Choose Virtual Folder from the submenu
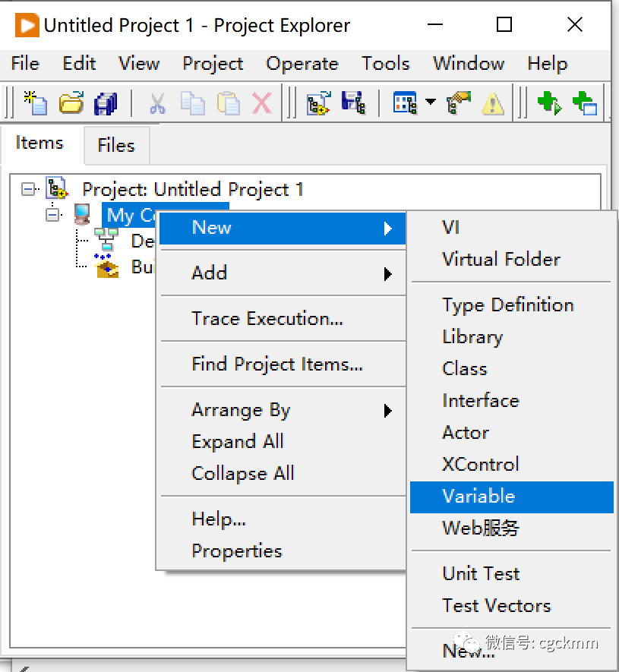 point(501,259)
